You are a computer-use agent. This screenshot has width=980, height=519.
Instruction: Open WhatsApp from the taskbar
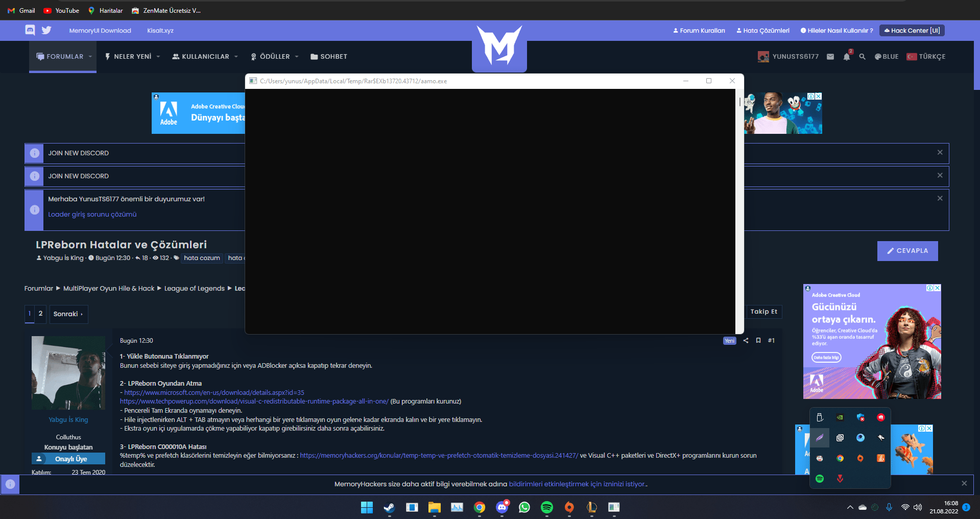(524, 507)
